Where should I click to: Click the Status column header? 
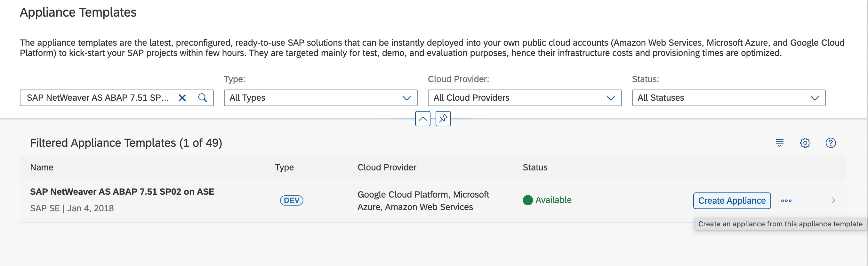535,167
